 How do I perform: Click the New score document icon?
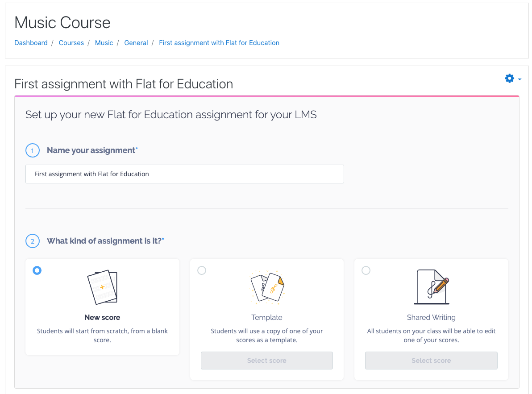[x=102, y=287]
